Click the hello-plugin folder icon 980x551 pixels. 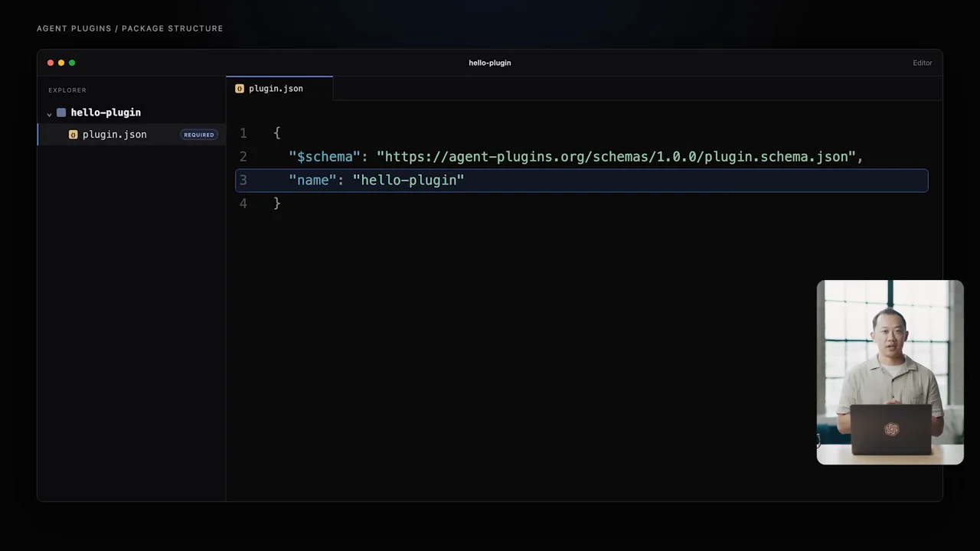pyautogui.click(x=61, y=112)
